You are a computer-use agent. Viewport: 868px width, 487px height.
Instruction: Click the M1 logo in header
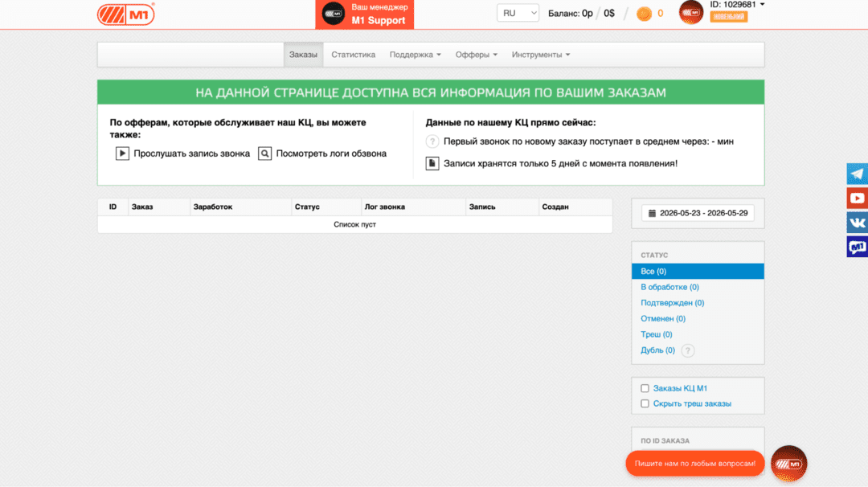point(125,14)
